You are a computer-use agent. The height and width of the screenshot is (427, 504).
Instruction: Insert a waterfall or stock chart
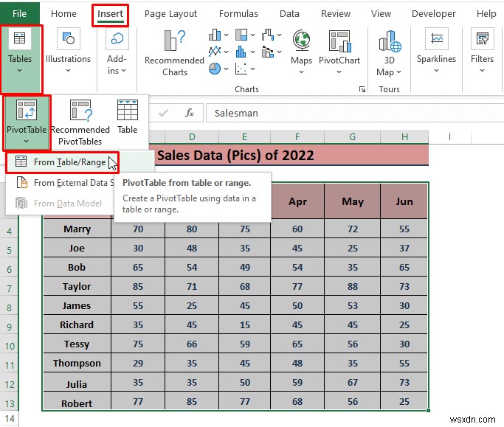click(x=268, y=35)
